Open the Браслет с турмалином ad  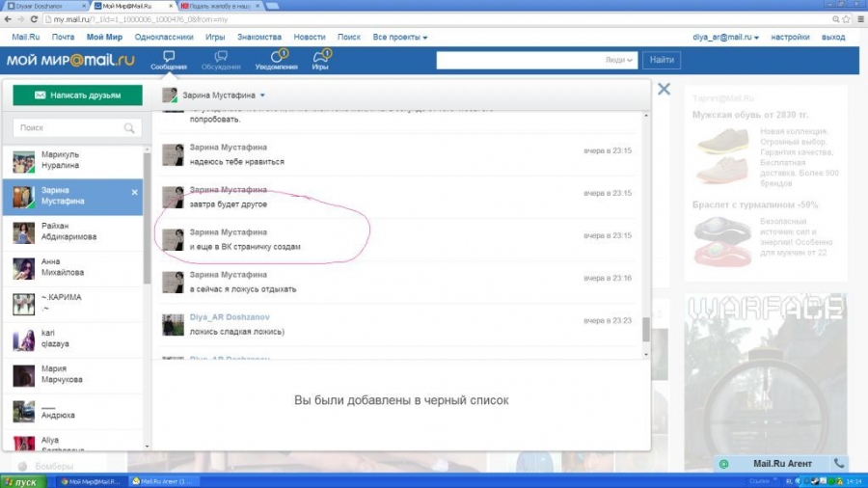pyautogui.click(x=755, y=204)
